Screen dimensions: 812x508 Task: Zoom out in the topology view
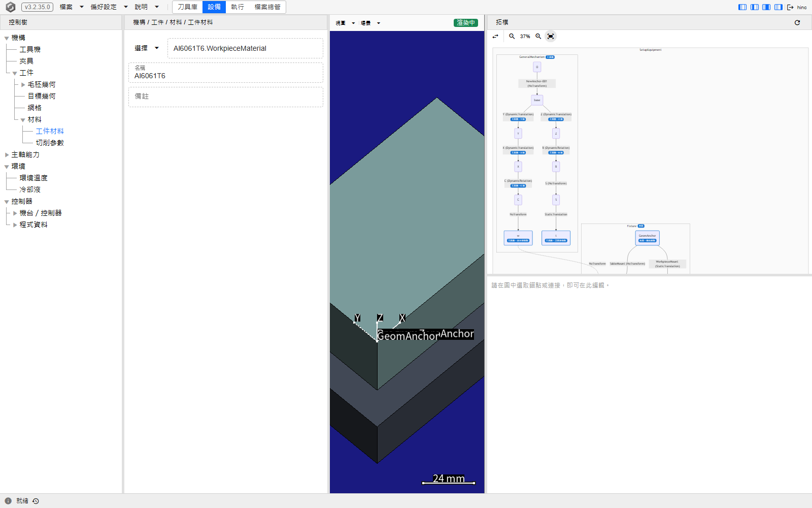(512, 36)
